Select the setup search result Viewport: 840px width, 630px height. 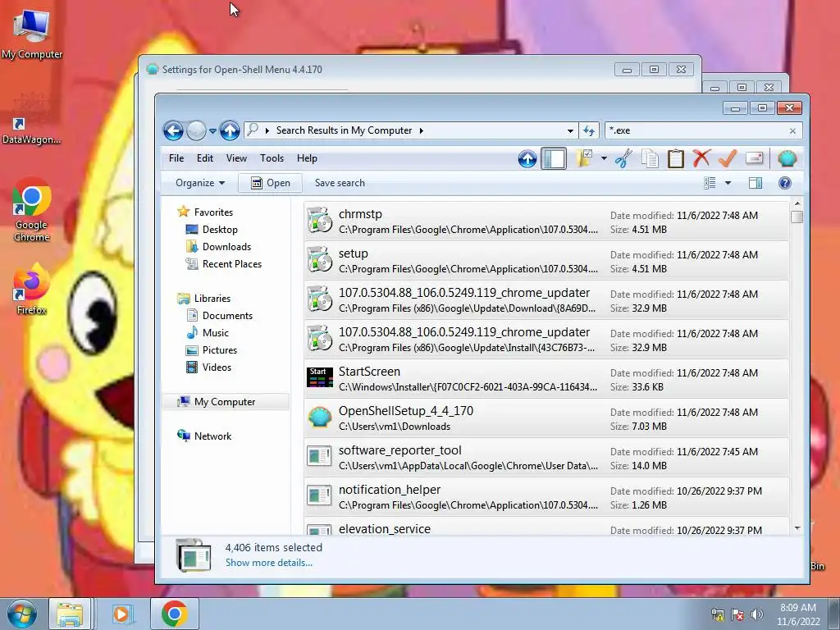tap(546, 261)
